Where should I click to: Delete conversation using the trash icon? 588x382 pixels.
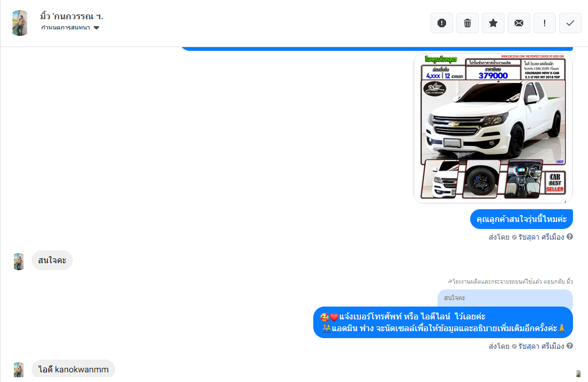(x=468, y=23)
